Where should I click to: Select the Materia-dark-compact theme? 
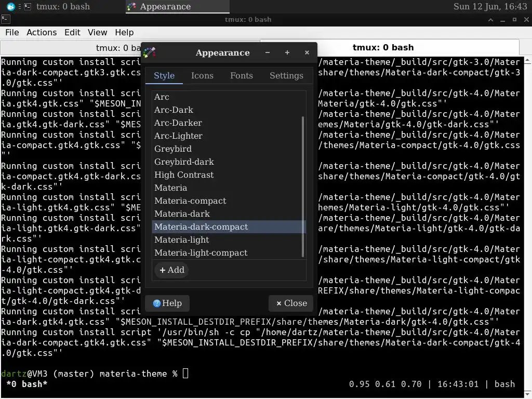click(x=229, y=227)
